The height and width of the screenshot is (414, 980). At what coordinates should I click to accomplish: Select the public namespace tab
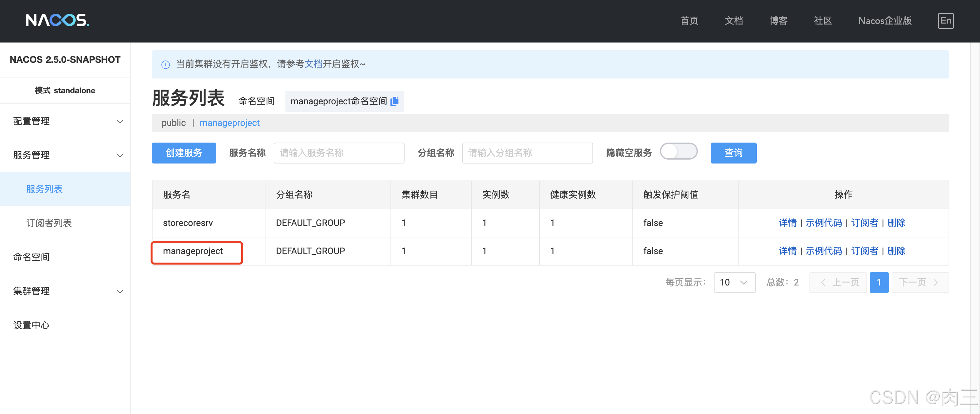click(173, 123)
